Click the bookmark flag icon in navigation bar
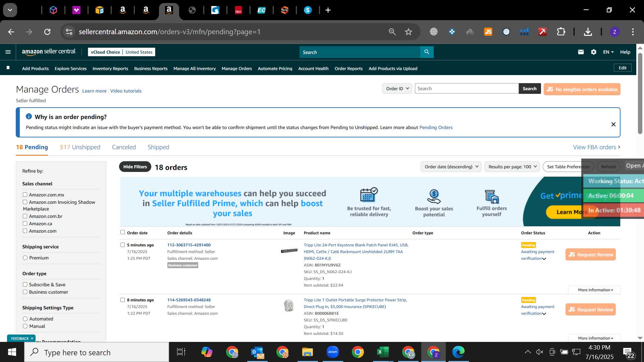The image size is (644, 362). [8, 68]
